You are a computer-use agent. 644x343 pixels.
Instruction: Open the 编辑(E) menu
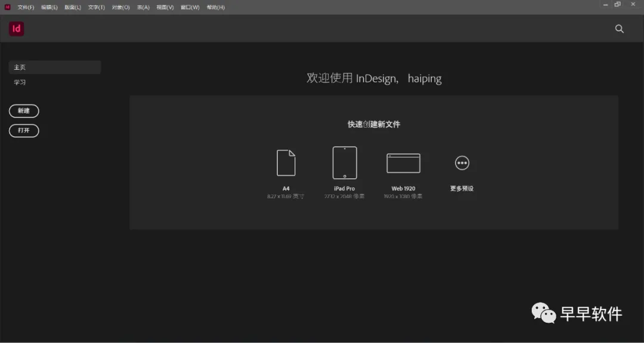coord(49,7)
